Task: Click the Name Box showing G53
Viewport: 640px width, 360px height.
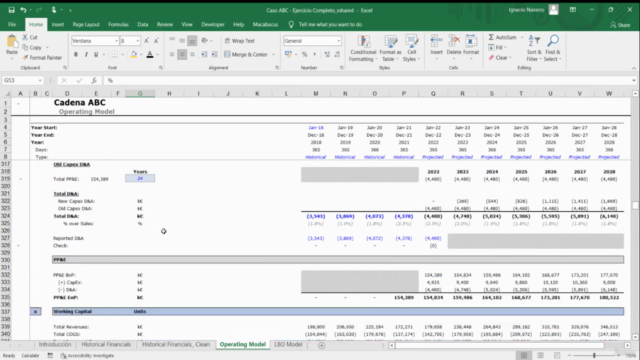Action: [22, 80]
